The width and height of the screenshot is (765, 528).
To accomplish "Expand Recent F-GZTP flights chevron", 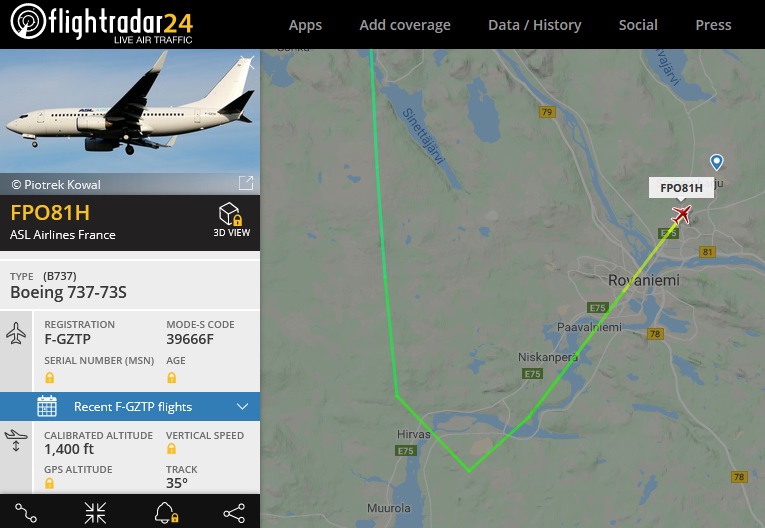I will pos(242,406).
